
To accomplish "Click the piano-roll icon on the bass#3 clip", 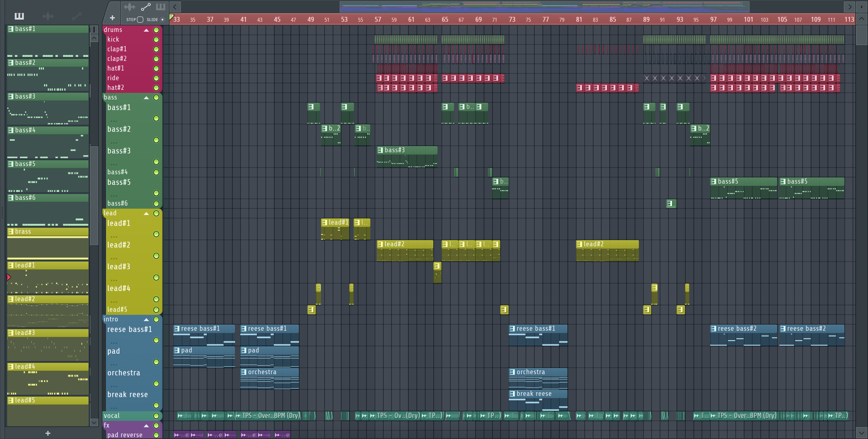I will (380, 150).
